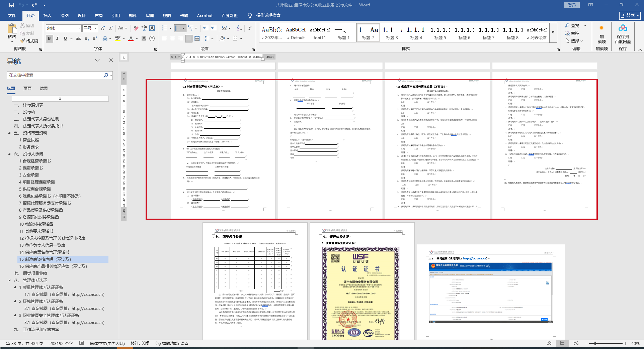Click the ISO9001 certificate page thumbnail

[362, 281]
